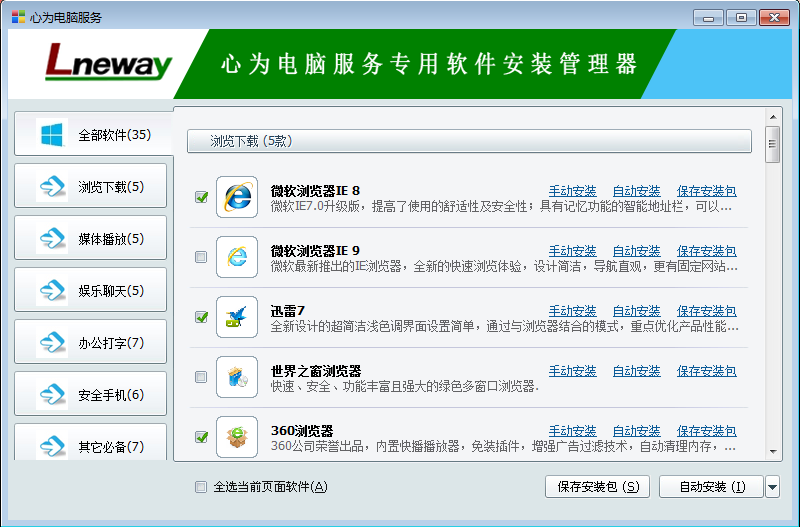
Task: Switch to the 办公打字(7) category
Action: click(x=91, y=343)
